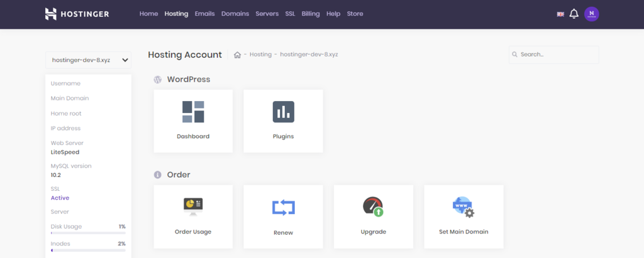Click the Hostinger logo
The height and width of the screenshot is (258, 644).
pyautogui.click(x=77, y=14)
